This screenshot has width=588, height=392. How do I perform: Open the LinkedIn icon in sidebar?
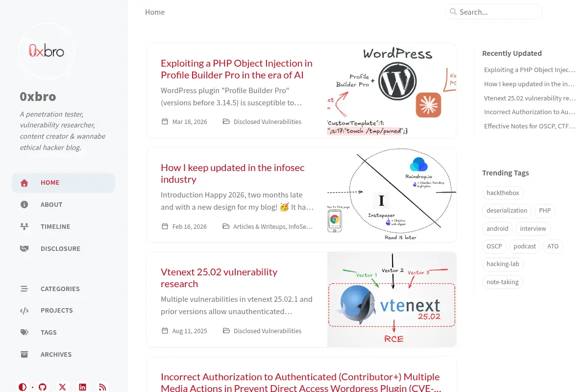[x=83, y=387]
